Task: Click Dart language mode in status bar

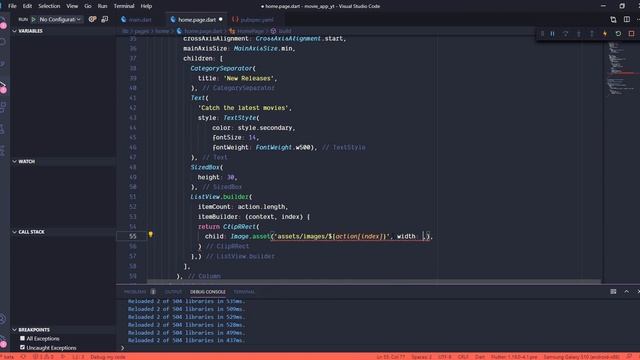Action: pos(480,357)
